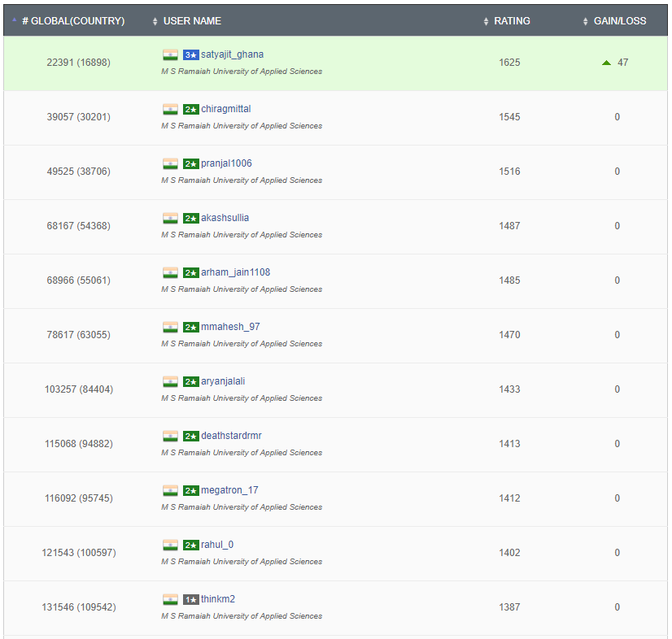
Task: Click rating value 1413
Action: 509,443
